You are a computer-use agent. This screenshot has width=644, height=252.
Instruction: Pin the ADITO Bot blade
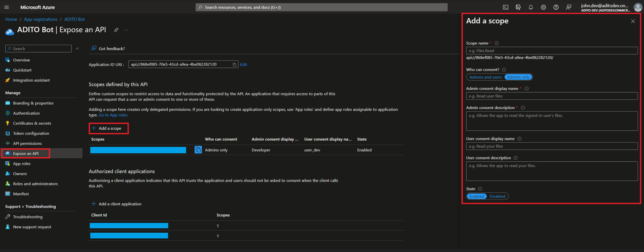point(116,30)
